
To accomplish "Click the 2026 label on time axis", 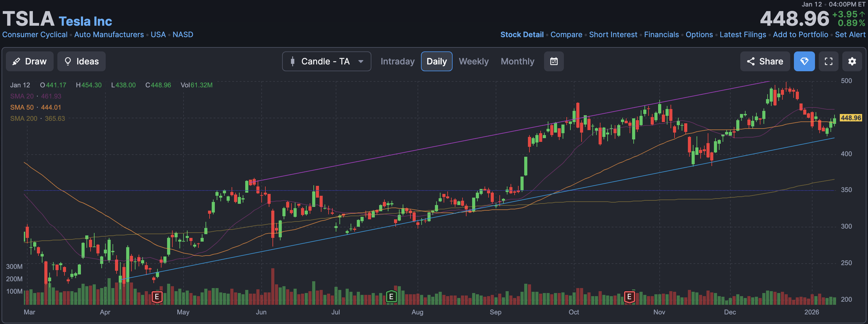I will click(811, 312).
